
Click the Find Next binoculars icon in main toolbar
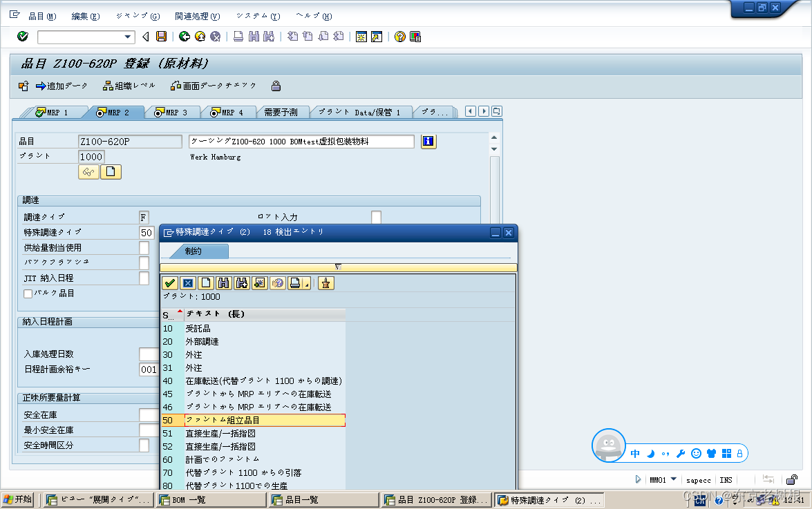pyautogui.click(x=269, y=36)
